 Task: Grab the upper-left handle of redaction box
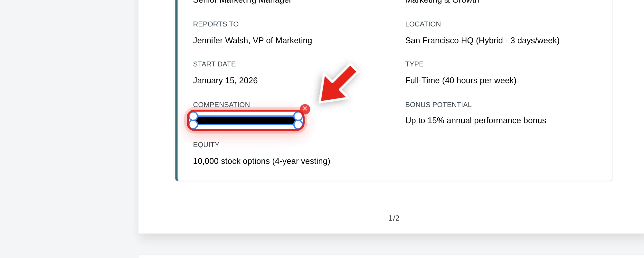click(193, 116)
